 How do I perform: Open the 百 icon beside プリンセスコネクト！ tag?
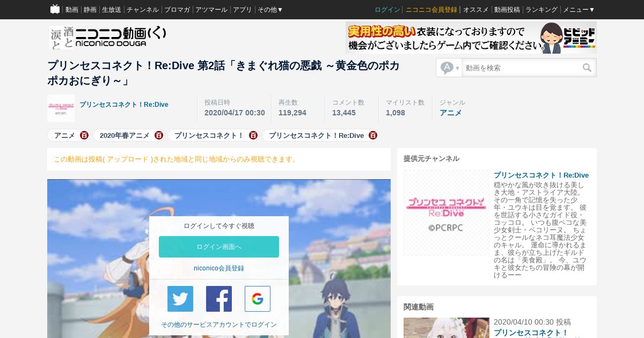point(253,135)
